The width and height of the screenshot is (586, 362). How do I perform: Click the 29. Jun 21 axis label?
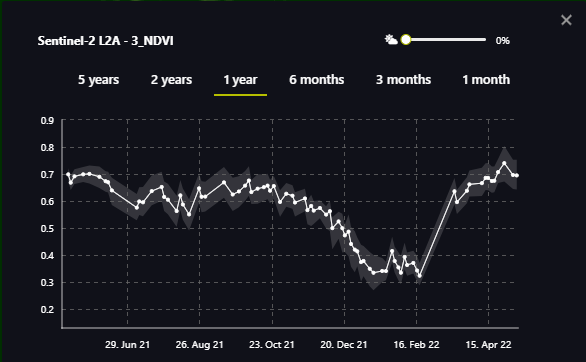[x=127, y=344]
